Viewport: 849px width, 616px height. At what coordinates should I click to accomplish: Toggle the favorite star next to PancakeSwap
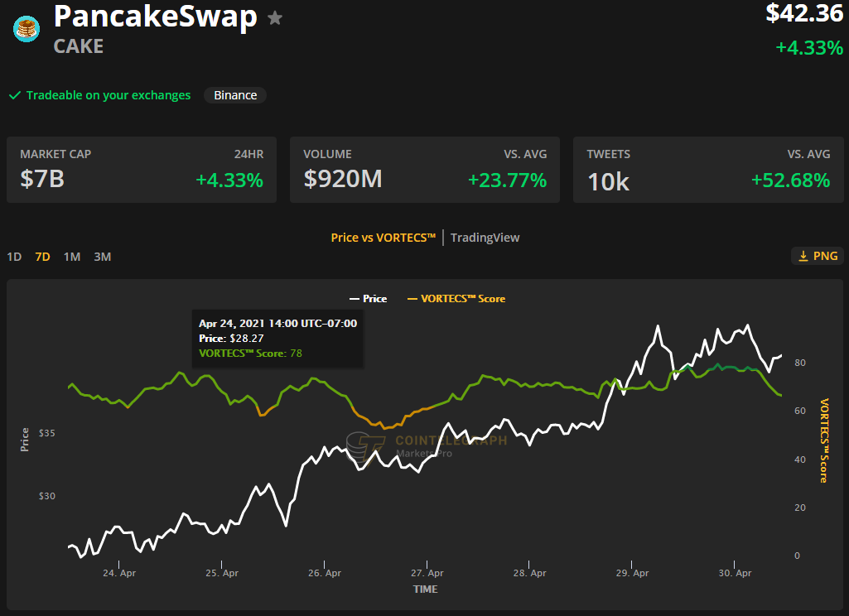click(275, 18)
